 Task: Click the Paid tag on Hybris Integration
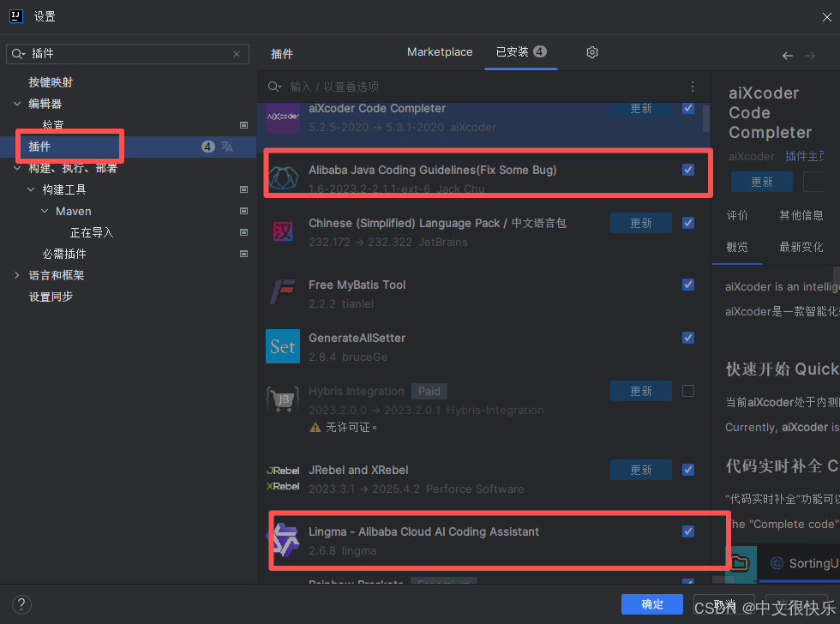pyautogui.click(x=429, y=391)
